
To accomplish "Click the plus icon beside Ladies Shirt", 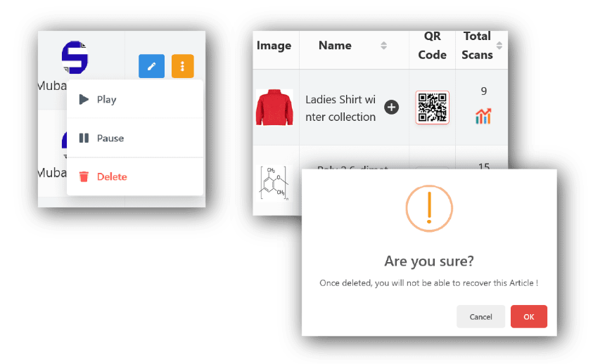I will click(392, 108).
